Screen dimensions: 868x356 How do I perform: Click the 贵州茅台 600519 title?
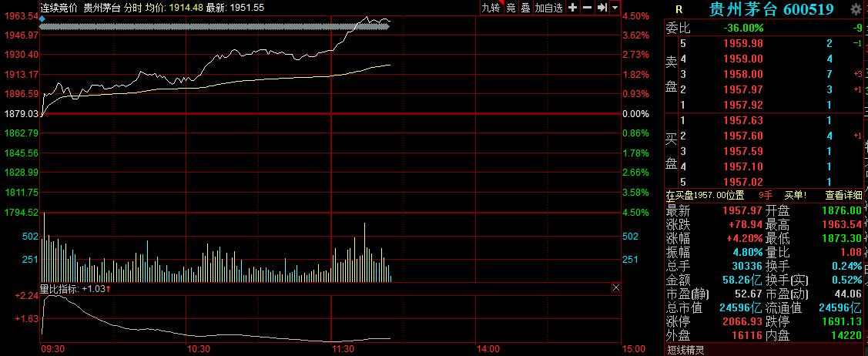click(x=772, y=8)
